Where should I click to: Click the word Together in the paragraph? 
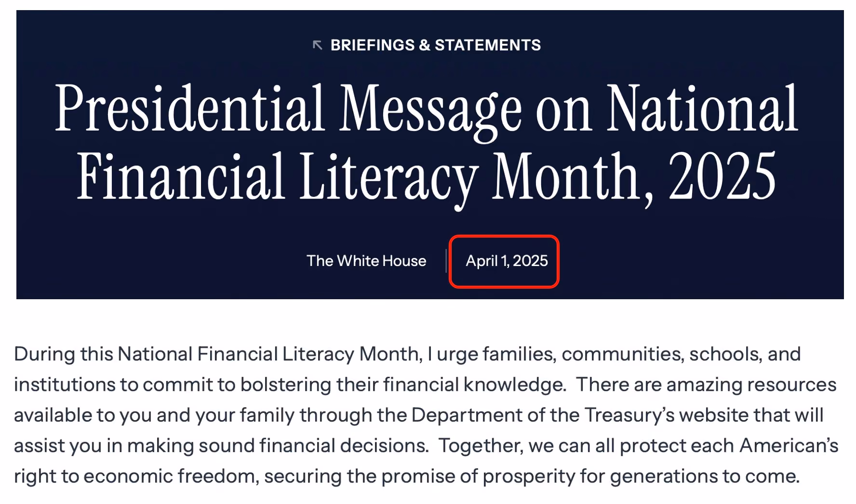pyautogui.click(x=481, y=446)
